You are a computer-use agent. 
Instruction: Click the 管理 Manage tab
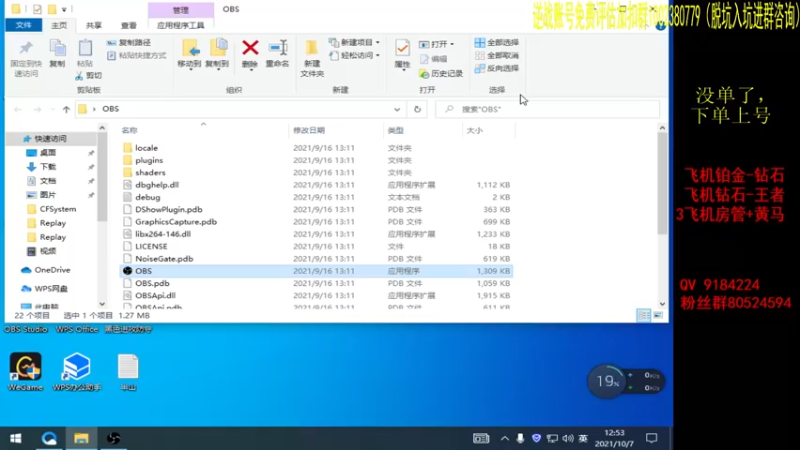click(181, 10)
